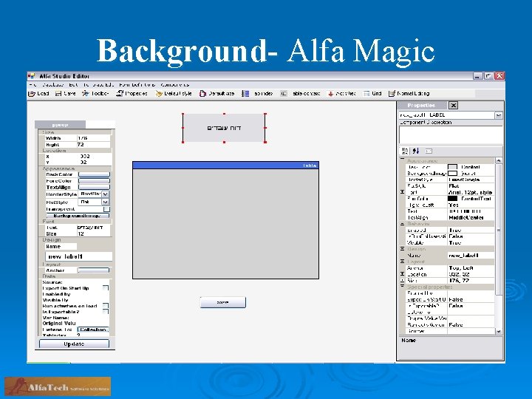532x399 pixels.
Task: Click the new_label1 name input field
Action: (x=79, y=256)
